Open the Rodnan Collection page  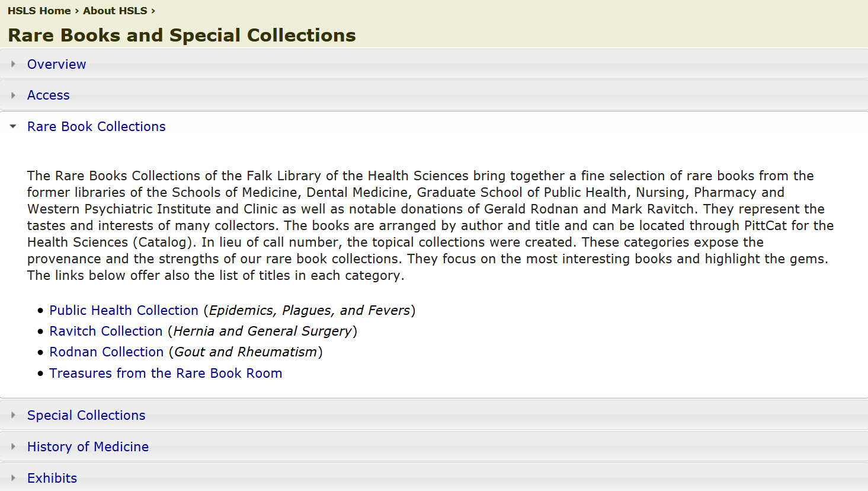106,352
